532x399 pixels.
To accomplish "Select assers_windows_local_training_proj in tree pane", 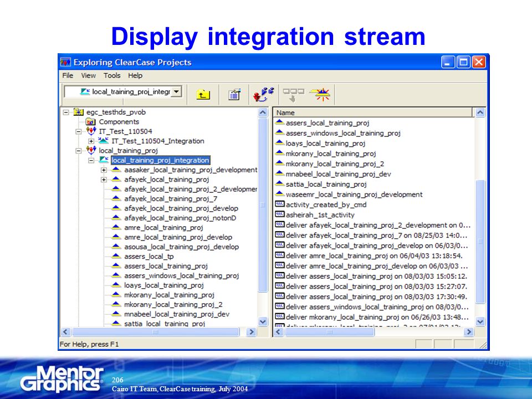I will click(182, 275).
